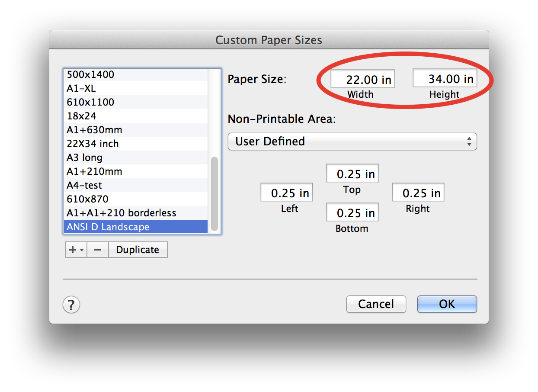The height and width of the screenshot is (392, 538).
Task: Remove selected size with the minus button
Action: coord(98,250)
